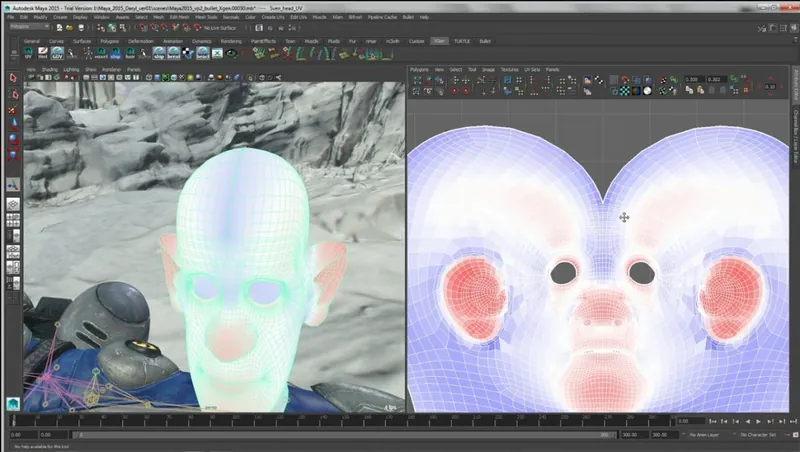
Task: Open the Polygons menu set dropdown
Action: click(29, 27)
